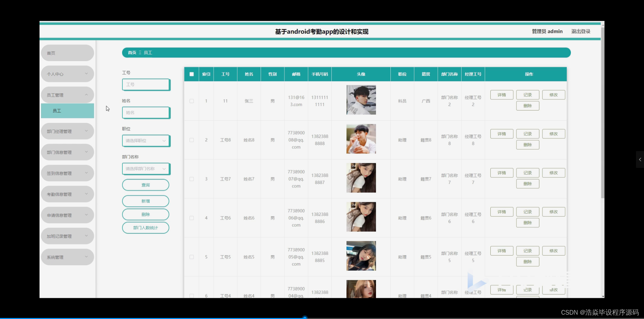Expand the 个人中心 sidebar section
644x319 pixels.
tap(67, 74)
